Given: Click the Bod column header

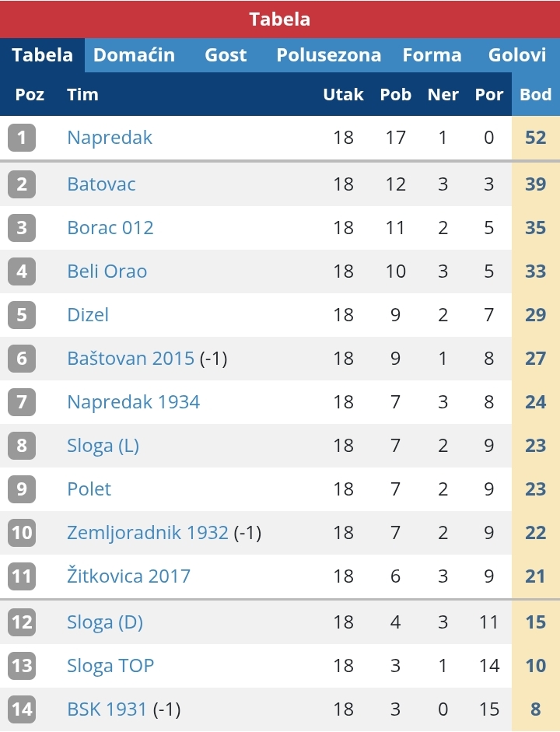Looking at the screenshot, I should point(536,94).
